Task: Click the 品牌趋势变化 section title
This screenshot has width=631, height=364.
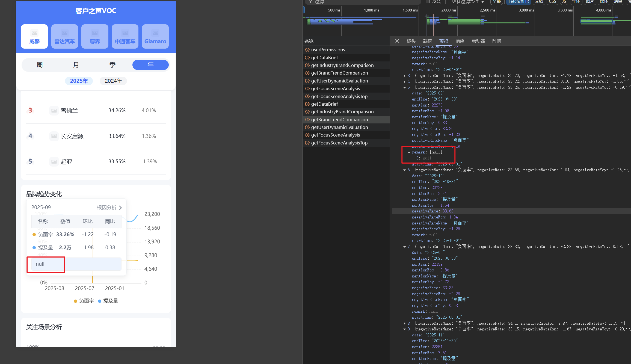Action: coord(44,194)
